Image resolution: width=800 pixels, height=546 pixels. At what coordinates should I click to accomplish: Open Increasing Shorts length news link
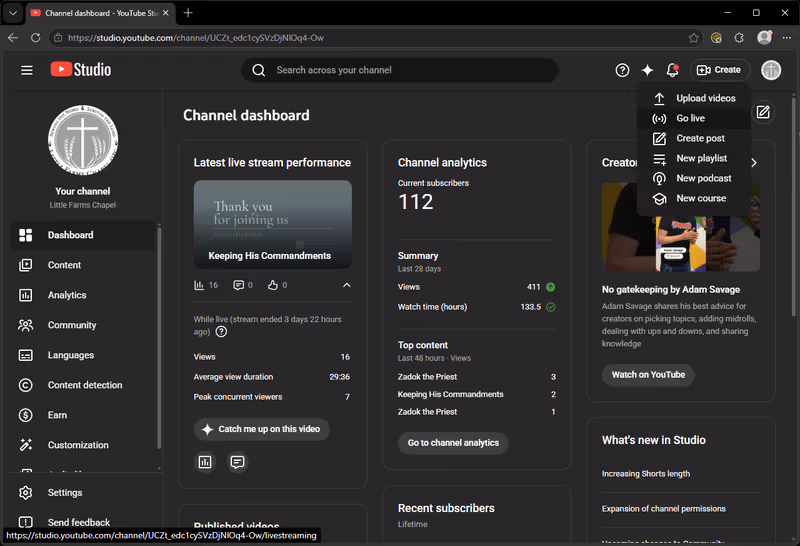click(645, 474)
